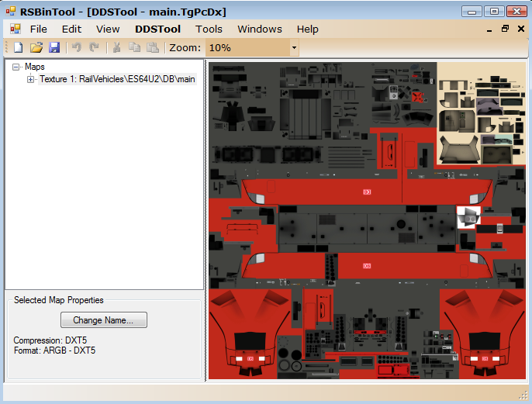Click the texture map preview image
The image size is (532, 404).
(x=367, y=221)
